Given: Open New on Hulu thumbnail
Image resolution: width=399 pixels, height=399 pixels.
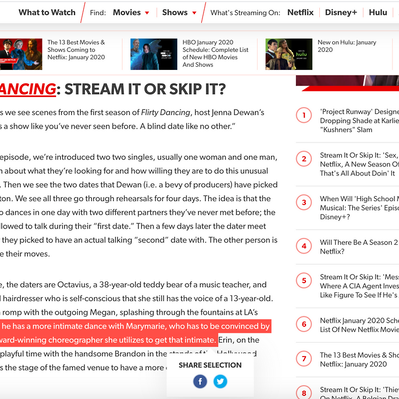Looking at the screenshot, I should (289, 54).
